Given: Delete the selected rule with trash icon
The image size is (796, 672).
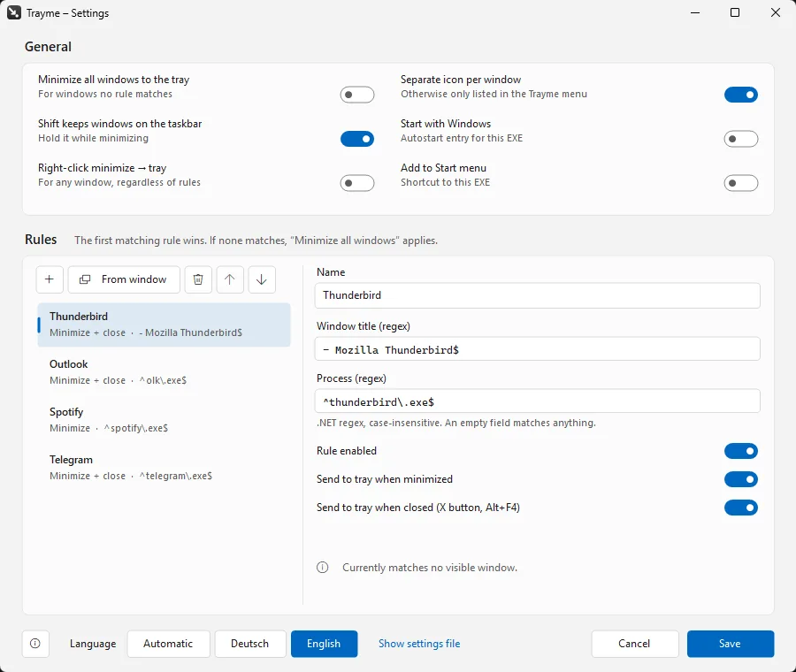Looking at the screenshot, I should [x=198, y=279].
